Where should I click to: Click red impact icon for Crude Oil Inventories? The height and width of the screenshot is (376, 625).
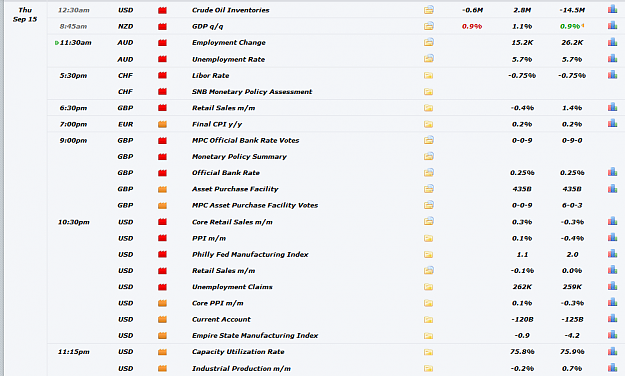(162, 10)
